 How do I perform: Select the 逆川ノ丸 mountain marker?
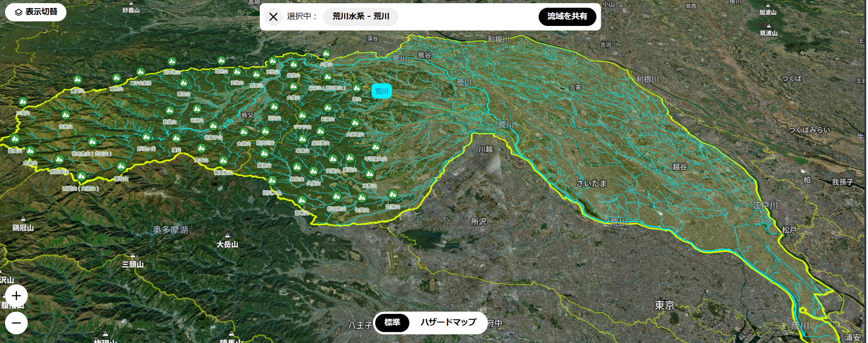[x=272, y=181]
